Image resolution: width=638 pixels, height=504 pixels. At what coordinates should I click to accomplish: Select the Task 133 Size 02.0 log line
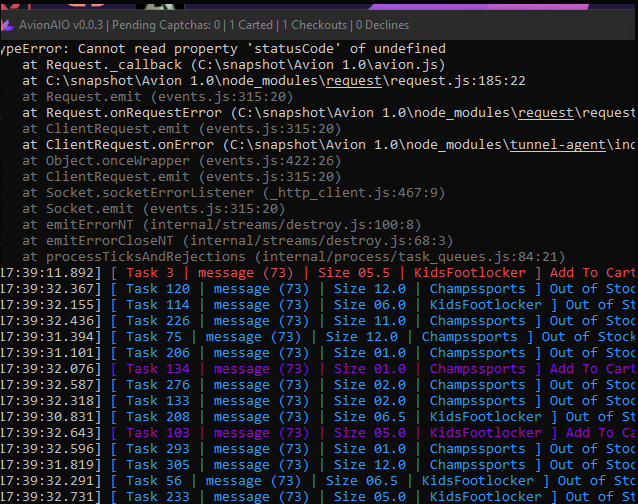coord(319,401)
